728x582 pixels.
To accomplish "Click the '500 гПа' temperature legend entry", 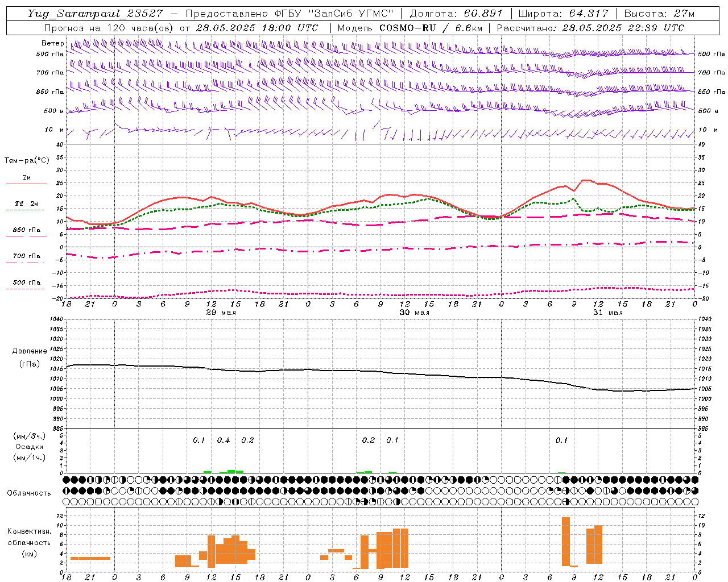I will (27, 282).
